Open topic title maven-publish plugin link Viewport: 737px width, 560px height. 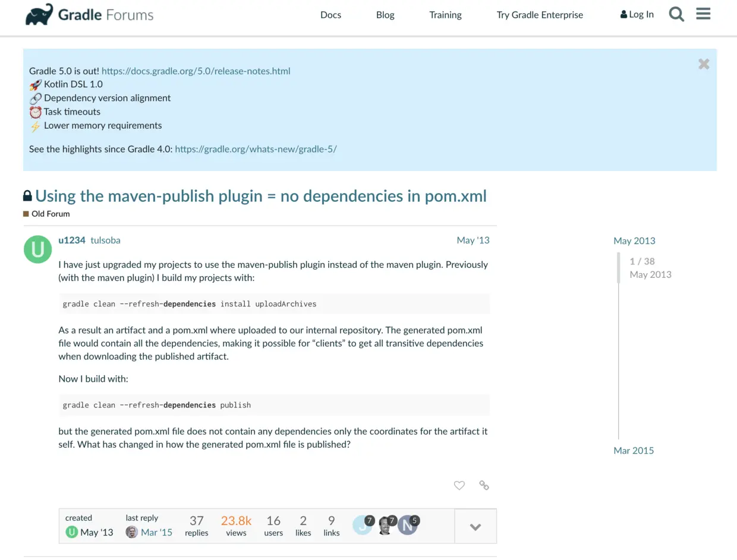point(261,196)
